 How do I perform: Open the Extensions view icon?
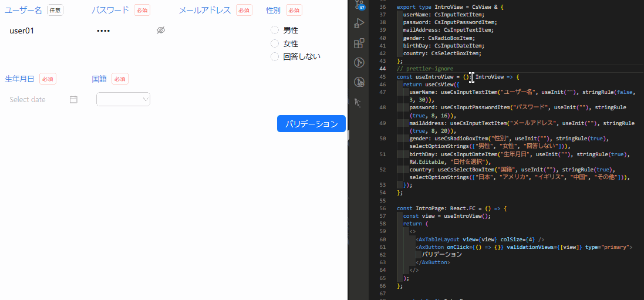359,43
